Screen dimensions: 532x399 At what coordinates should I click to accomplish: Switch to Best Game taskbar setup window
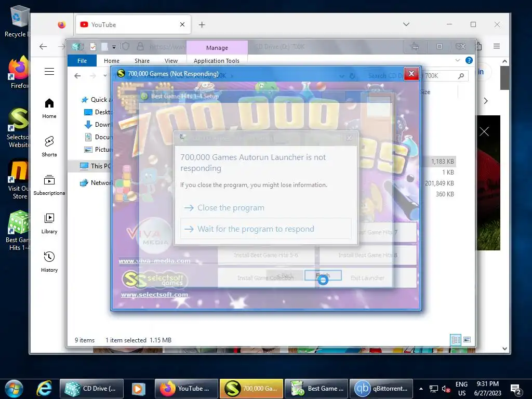coord(316,389)
